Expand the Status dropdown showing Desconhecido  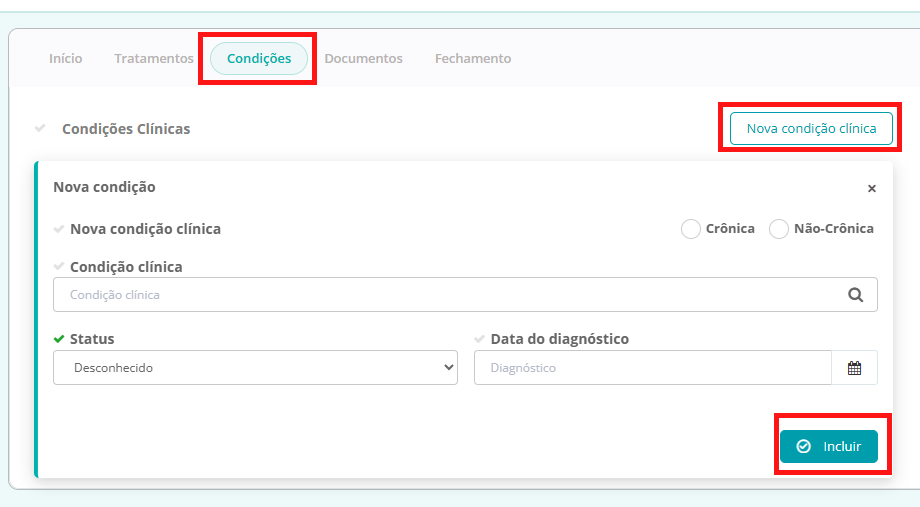[x=255, y=368]
